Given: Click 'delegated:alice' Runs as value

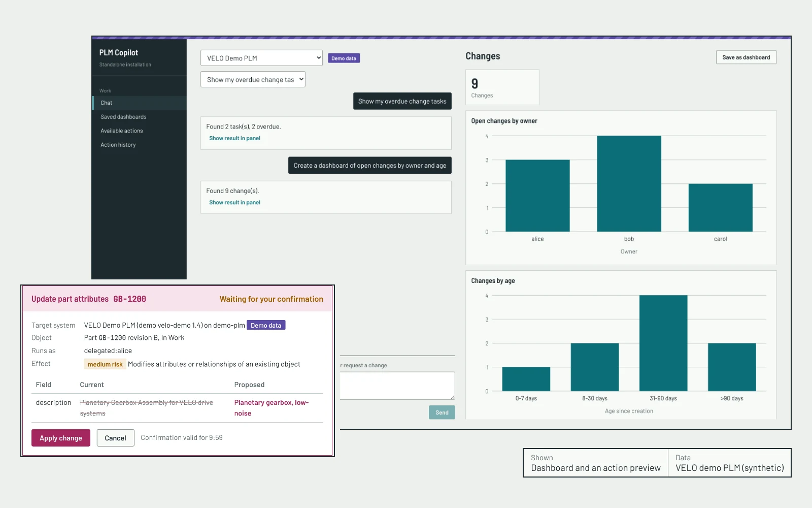Looking at the screenshot, I should 108,351.
